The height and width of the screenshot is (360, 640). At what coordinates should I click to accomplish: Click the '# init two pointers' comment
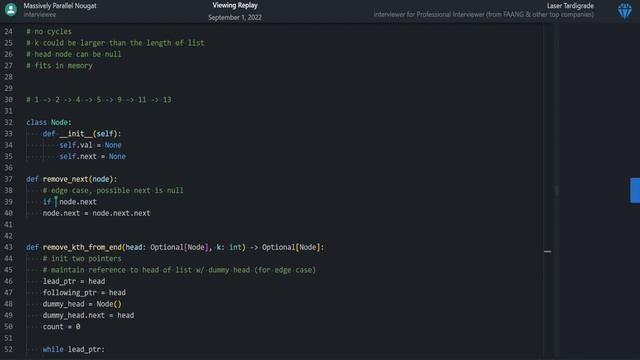coord(82,259)
